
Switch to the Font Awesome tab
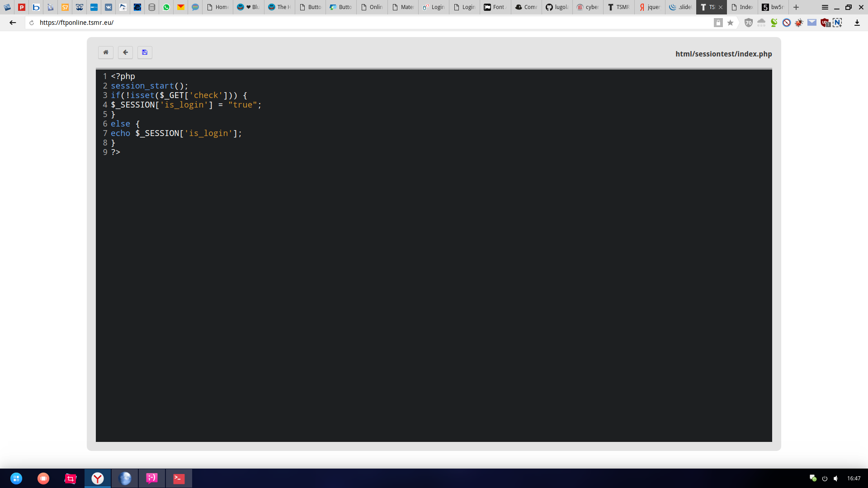pyautogui.click(x=495, y=7)
